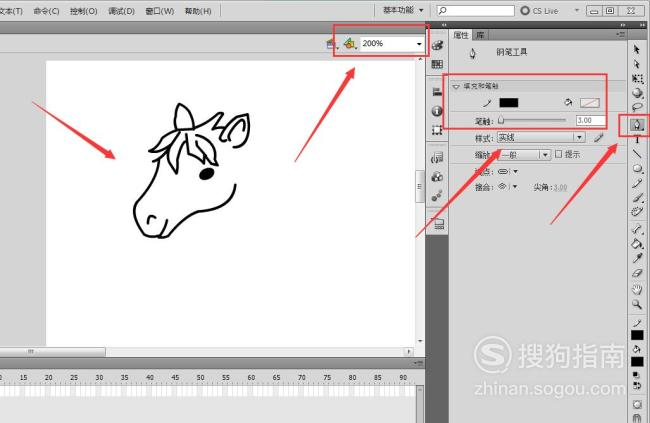650x423 pixels.
Task: Open the 基本功能 workspace dropdown
Action: 403,10
